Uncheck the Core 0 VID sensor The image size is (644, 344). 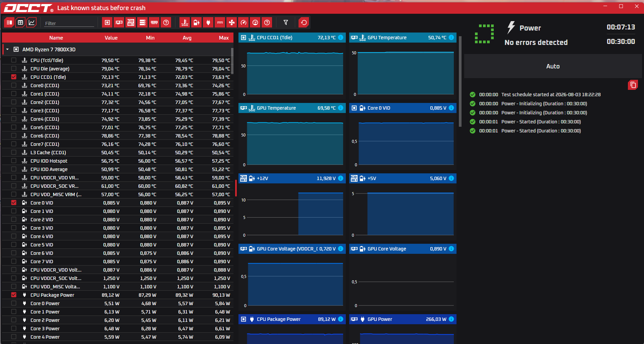[x=14, y=203]
